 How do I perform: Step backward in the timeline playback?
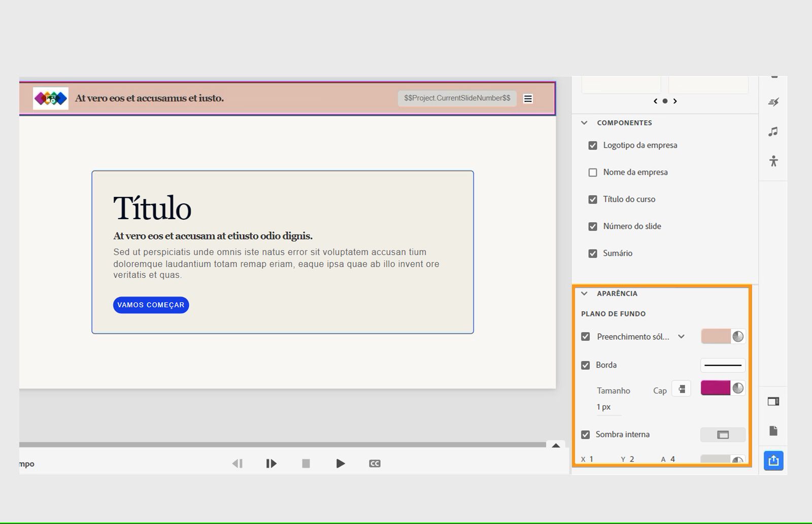pos(238,463)
